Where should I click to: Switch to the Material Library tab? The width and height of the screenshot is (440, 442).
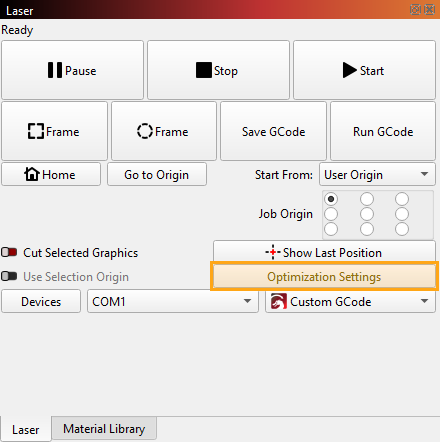point(104,429)
